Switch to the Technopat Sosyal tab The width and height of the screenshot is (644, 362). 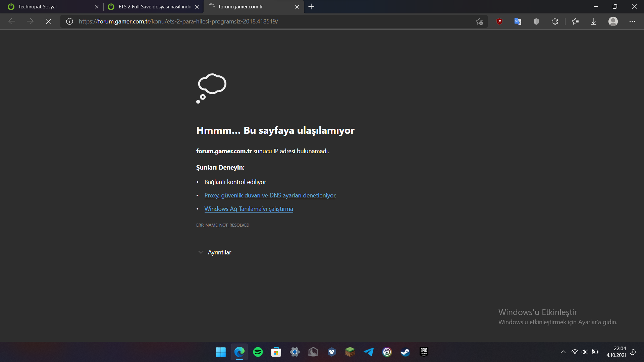tap(50, 7)
